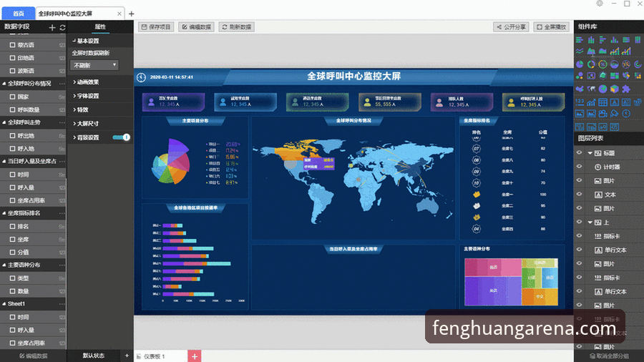Viewport: 644px width, 362px height.
Task: Collapse the 上 layer group arrow
Action: pos(590,222)
